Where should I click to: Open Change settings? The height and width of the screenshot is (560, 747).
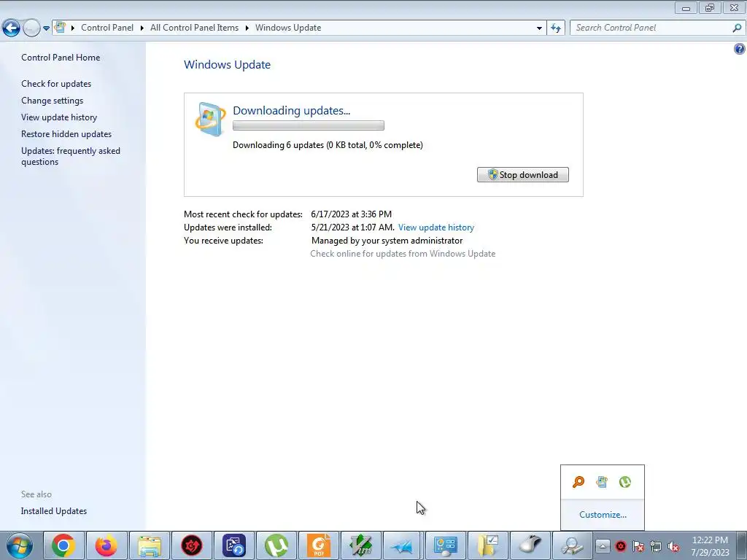(53, 101)
